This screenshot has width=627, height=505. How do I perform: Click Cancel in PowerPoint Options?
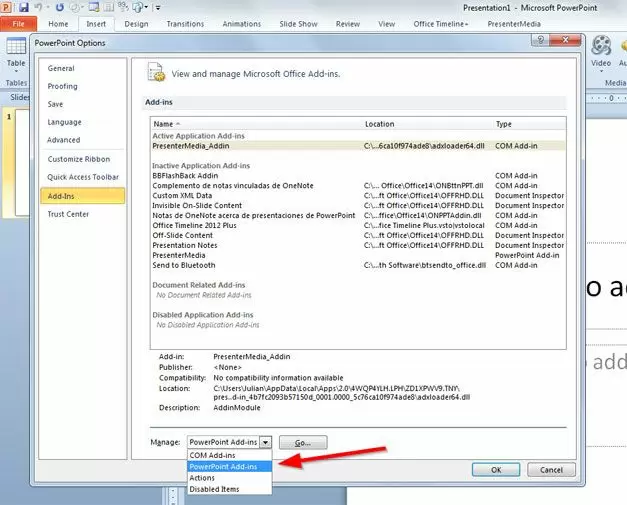[x=551, y=470]
